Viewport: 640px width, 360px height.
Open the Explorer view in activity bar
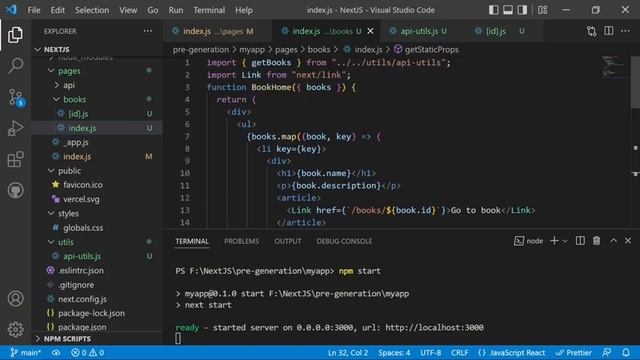point(16,35)
